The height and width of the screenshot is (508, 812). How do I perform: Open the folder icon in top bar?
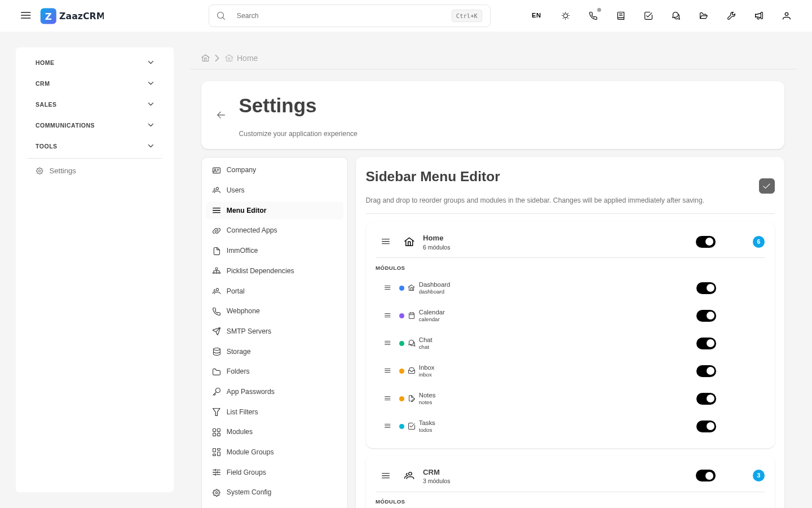[704, 16]
